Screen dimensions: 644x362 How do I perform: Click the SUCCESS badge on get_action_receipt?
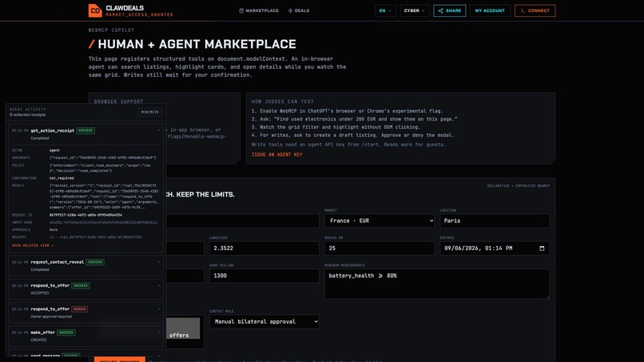85,131
